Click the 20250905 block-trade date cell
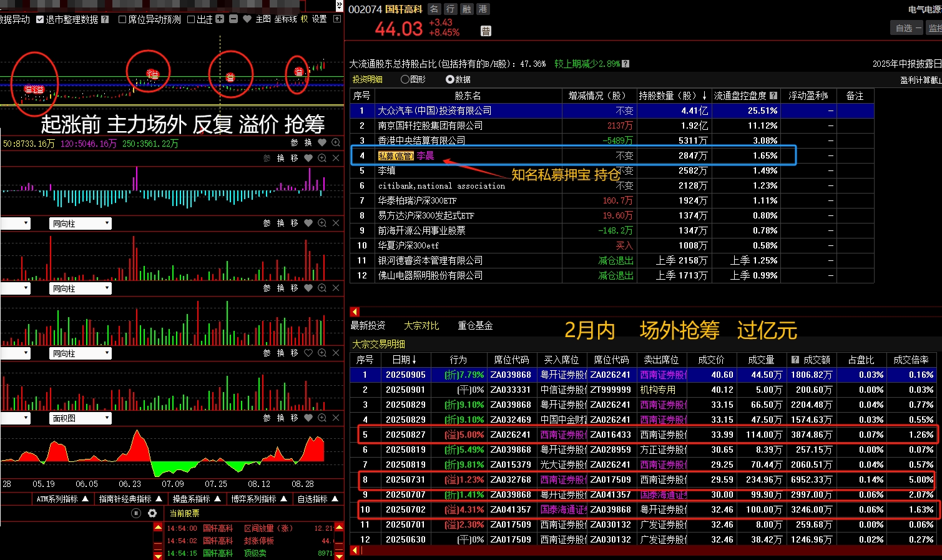Image resolution: width=942 pixels, height=560 pixels. click(405, 375)
